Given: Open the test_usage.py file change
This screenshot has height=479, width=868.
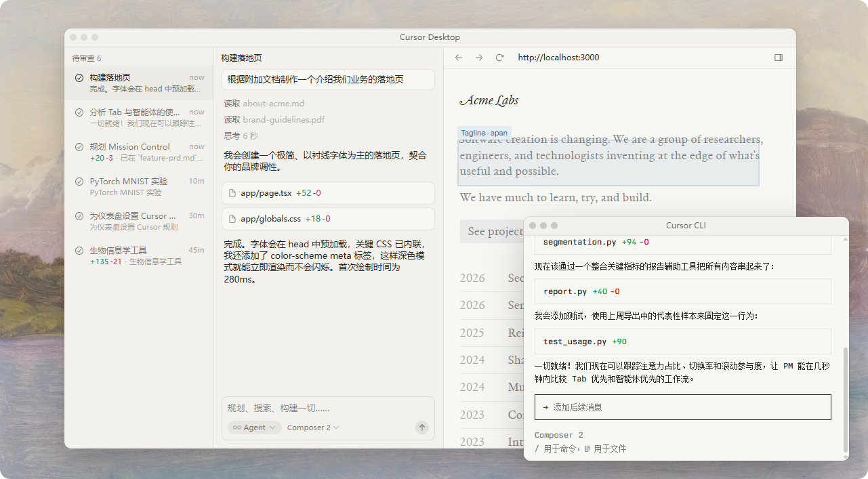Looking at the screenshot, I should point(682,341).
